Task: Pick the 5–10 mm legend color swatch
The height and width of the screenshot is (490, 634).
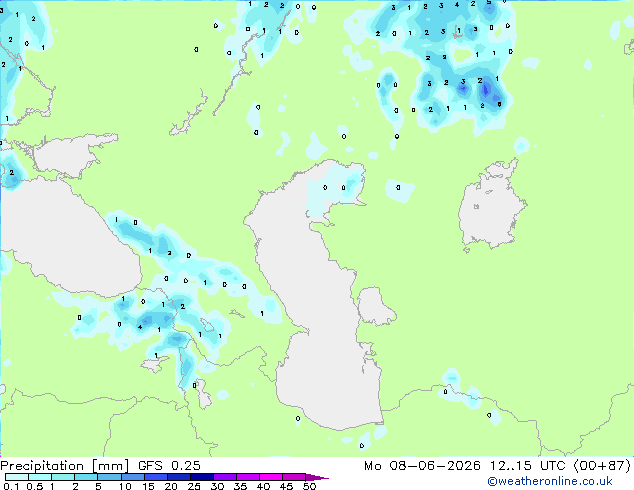Action: point(109,477)
